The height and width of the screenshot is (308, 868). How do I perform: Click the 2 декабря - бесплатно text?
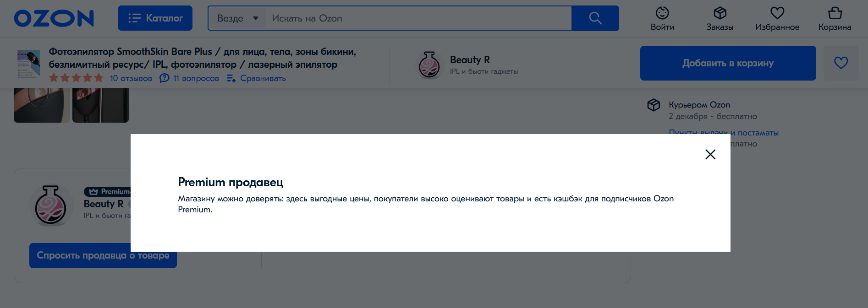pos(713,116)
